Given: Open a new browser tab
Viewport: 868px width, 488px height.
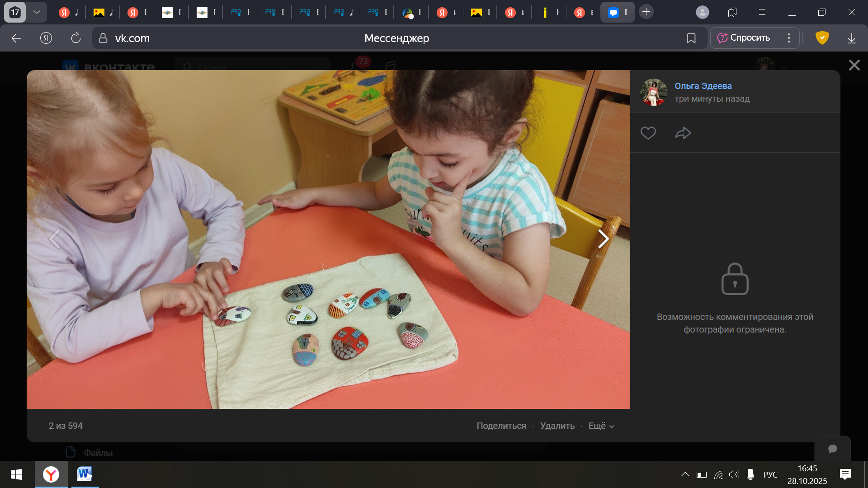Looking at the screenshot, I should [x=646, y=12].
